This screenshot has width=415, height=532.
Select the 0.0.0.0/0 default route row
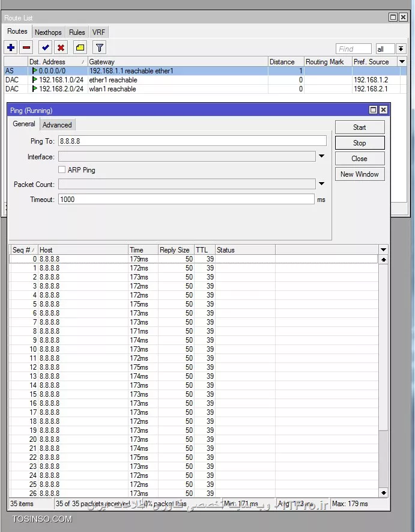pos(205,71)
